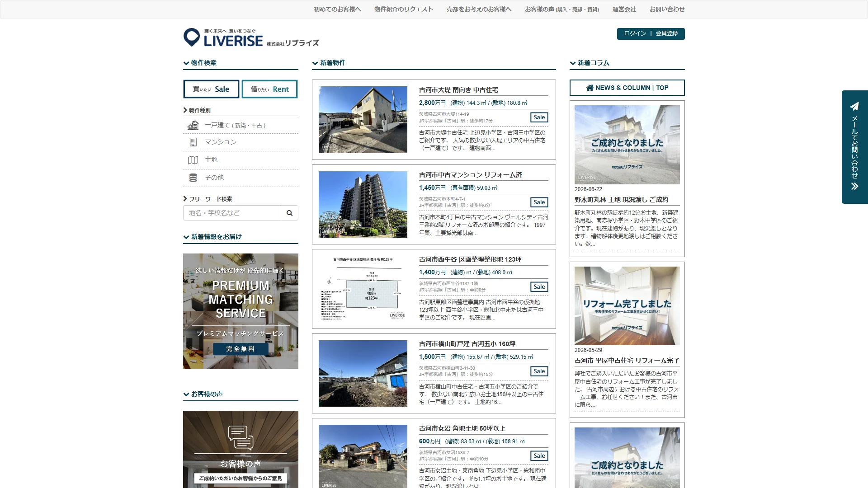Open the 古河市大堤 house photo thumbnail

(x=363, y=120)
